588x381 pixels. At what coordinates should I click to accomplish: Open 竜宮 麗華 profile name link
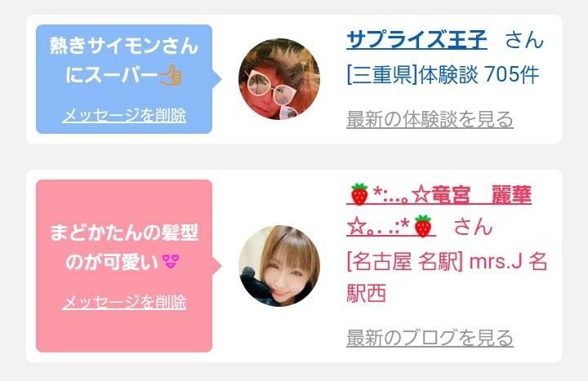click(439, 194)
